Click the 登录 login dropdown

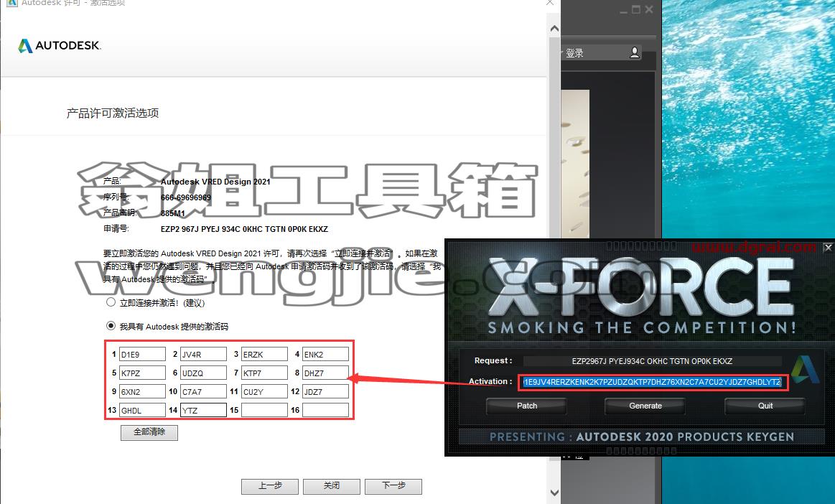pos(594,52)
